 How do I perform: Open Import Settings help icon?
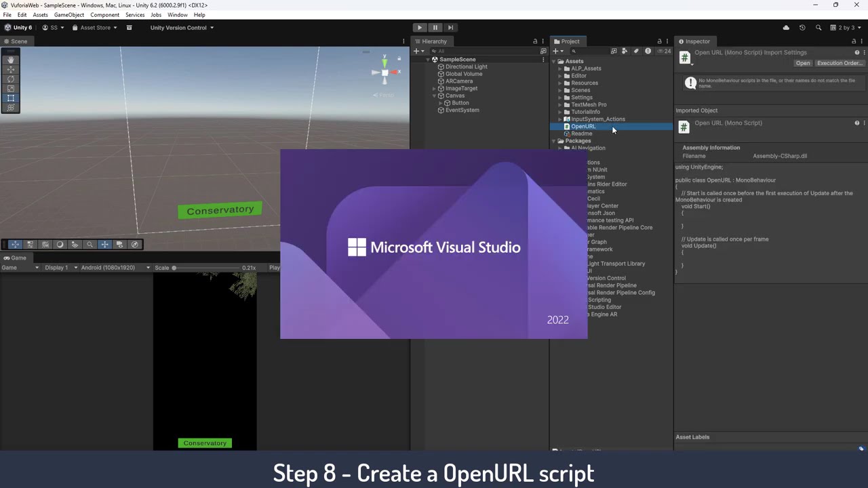[x=856, y=52]
